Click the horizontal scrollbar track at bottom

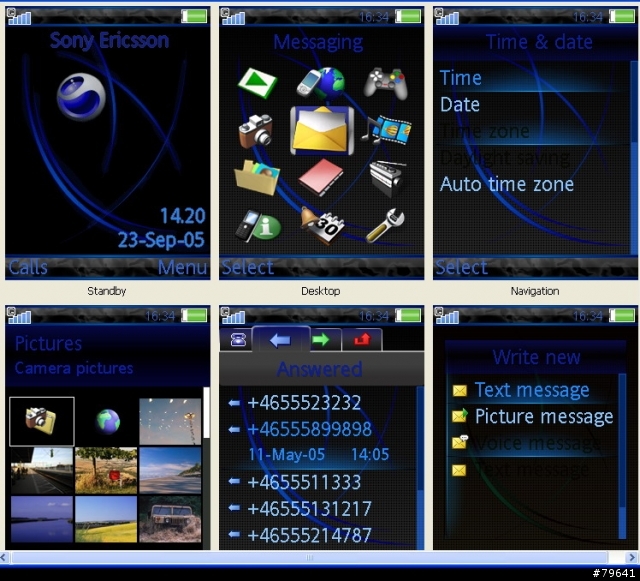coord(309,557)
